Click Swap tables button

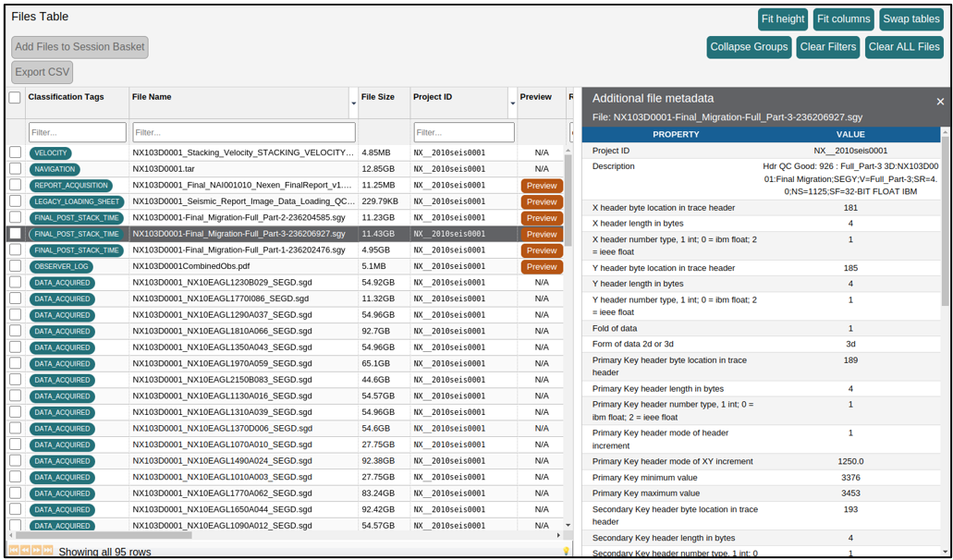[911, 18]
